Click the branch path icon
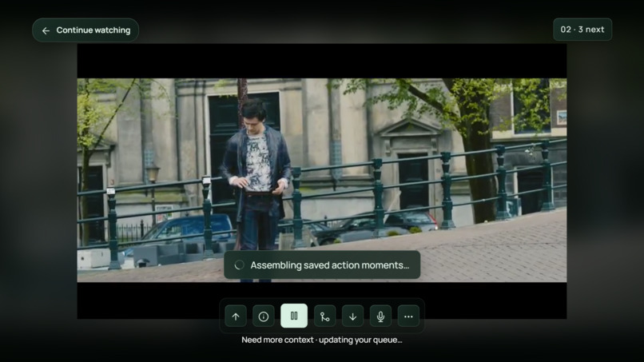 325,316
